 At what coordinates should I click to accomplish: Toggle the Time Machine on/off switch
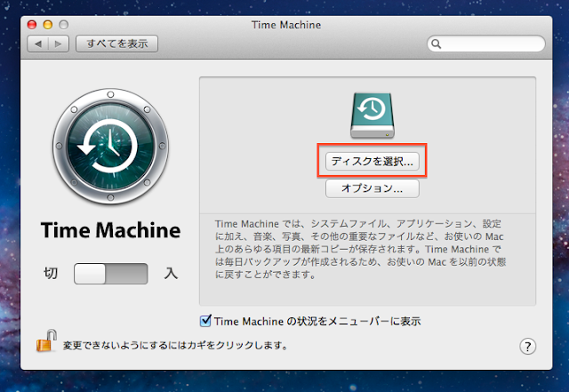point(110,274)
